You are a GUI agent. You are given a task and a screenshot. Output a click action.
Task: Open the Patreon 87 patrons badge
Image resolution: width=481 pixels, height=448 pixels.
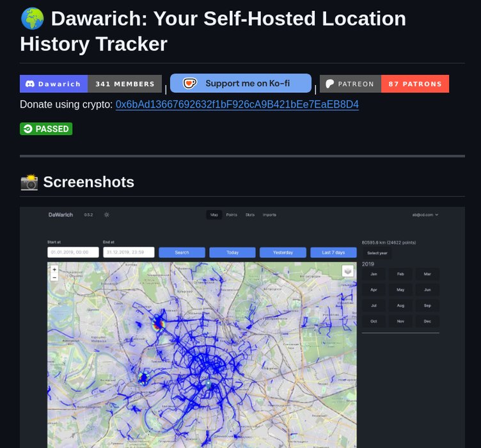click(384, 84)
